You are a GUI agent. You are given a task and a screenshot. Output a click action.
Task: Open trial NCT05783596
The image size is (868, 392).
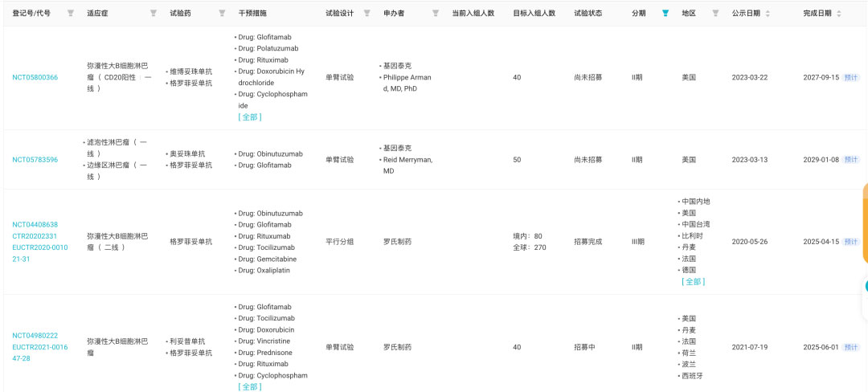35,160
